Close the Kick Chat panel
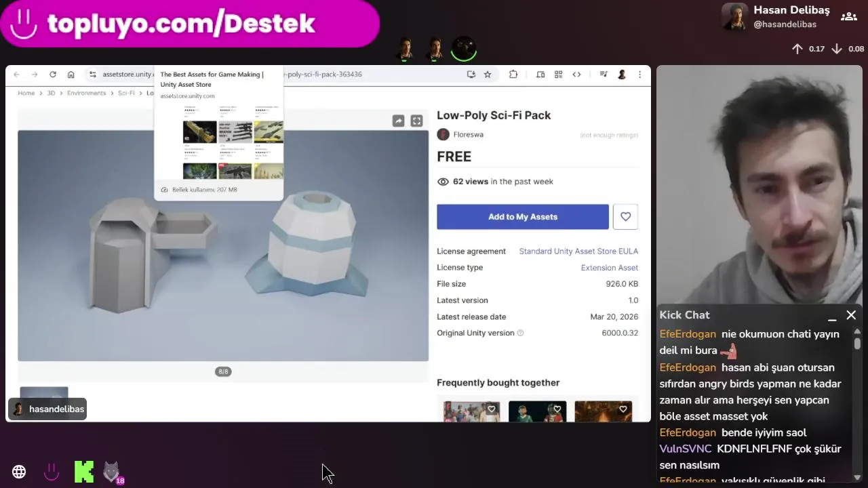The width and height of the screenshot is (868, 488). click(851, 315)
